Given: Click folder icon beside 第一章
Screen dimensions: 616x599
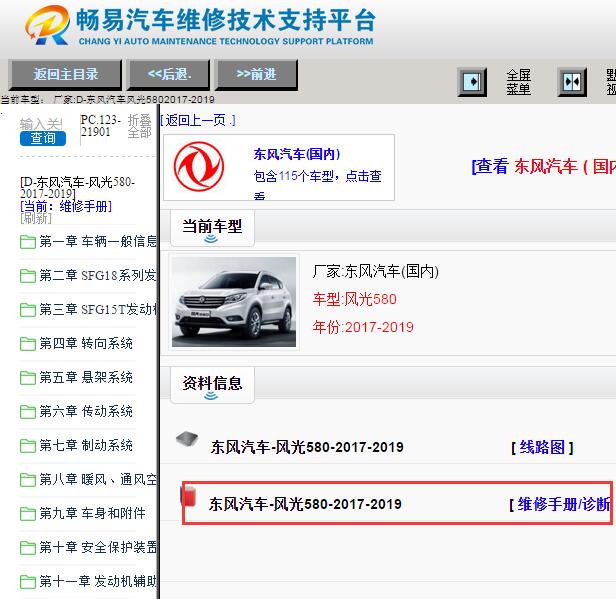Looking at the screenshot, I should pyautogui.click(x=28, y=242).
